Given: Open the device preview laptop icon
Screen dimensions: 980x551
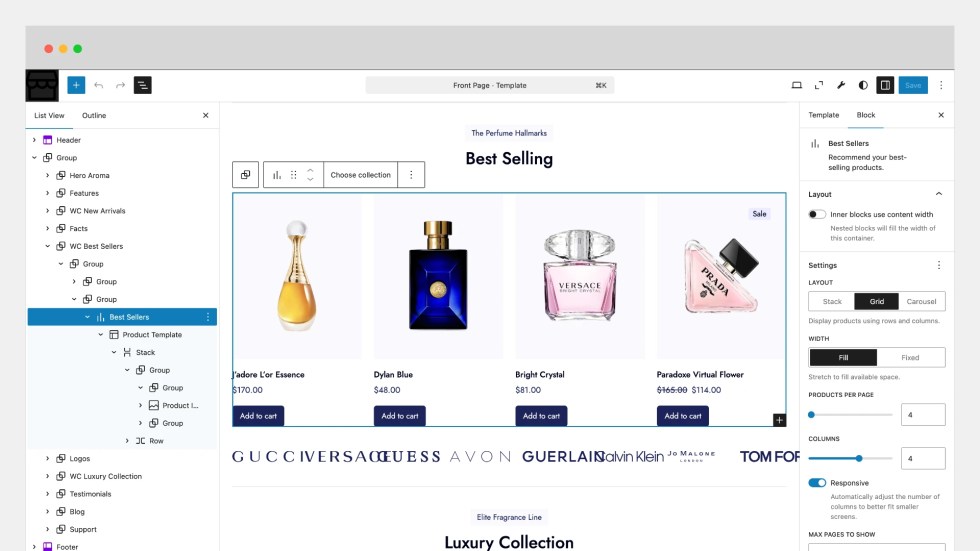Looking at the screenshot, I should 796,85.
